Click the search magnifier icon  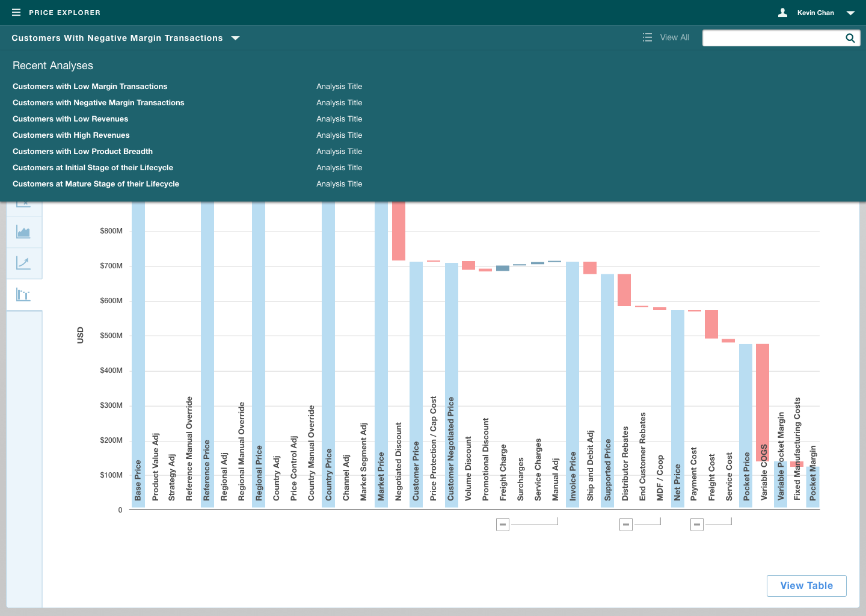[850, 38]
